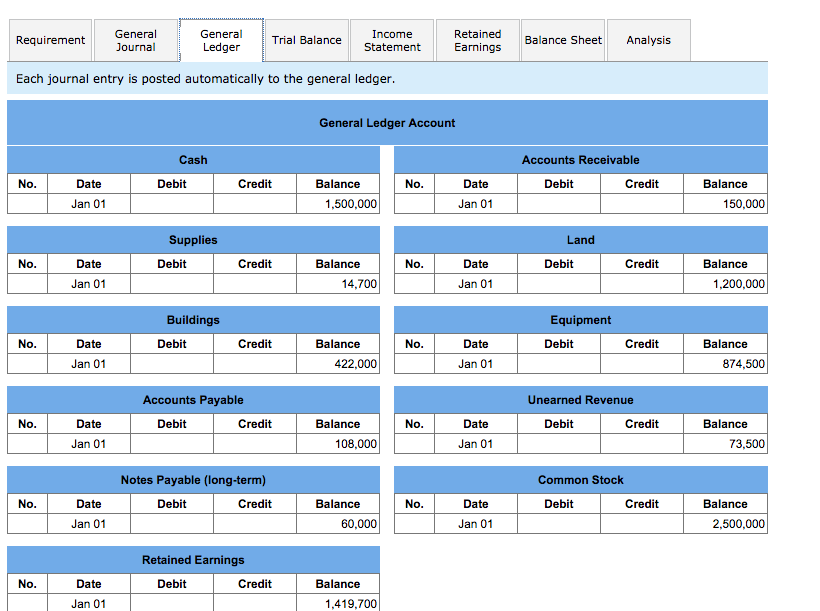Image resolution: width=820 pixels, height=611 pixels.
Task: Open the Analysis tab
Action: (x=648, y=40)
